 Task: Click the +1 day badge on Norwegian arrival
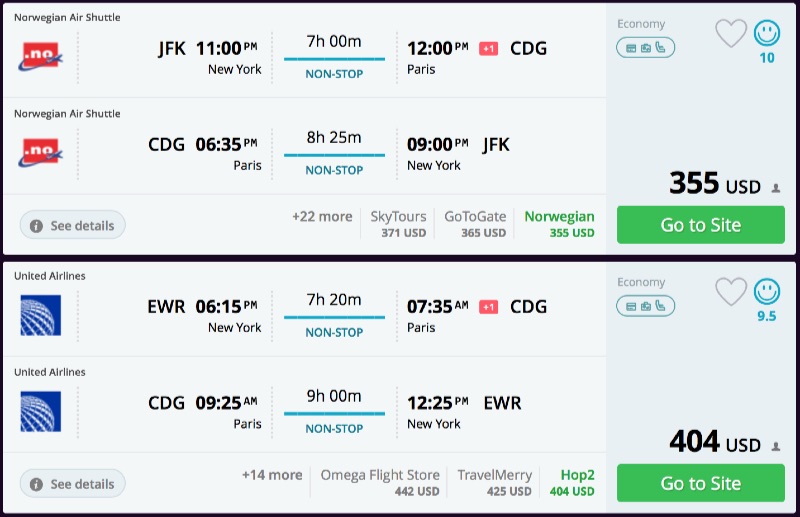point(488,49)
